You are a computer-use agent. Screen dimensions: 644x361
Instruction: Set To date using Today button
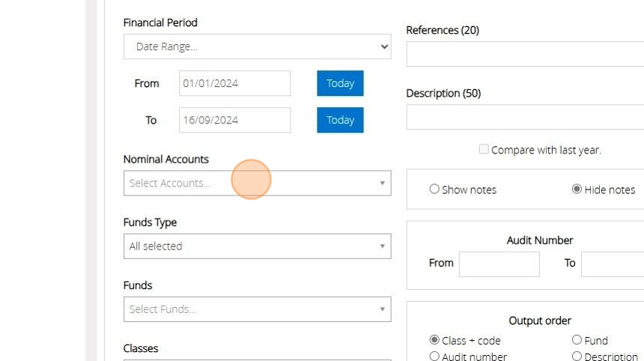(340, 120)
